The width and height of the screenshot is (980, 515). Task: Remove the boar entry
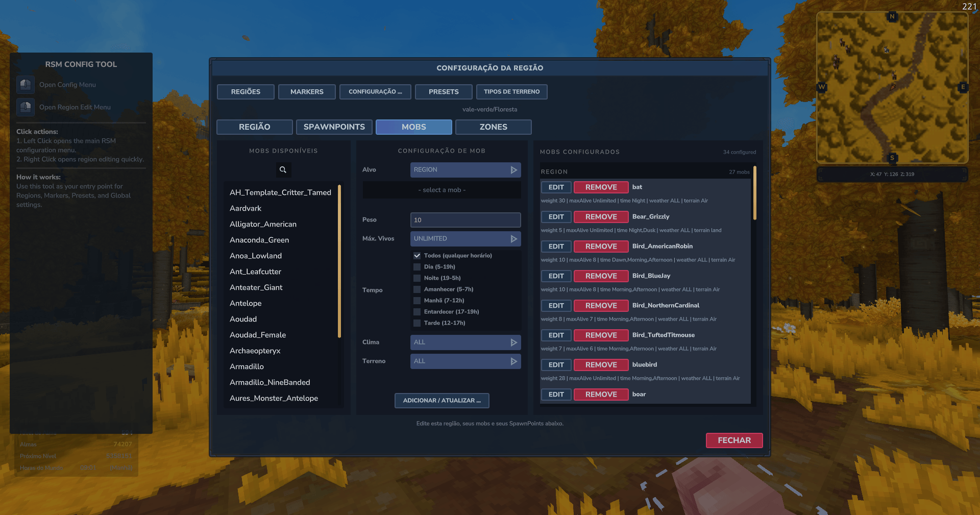click(601, 395)
